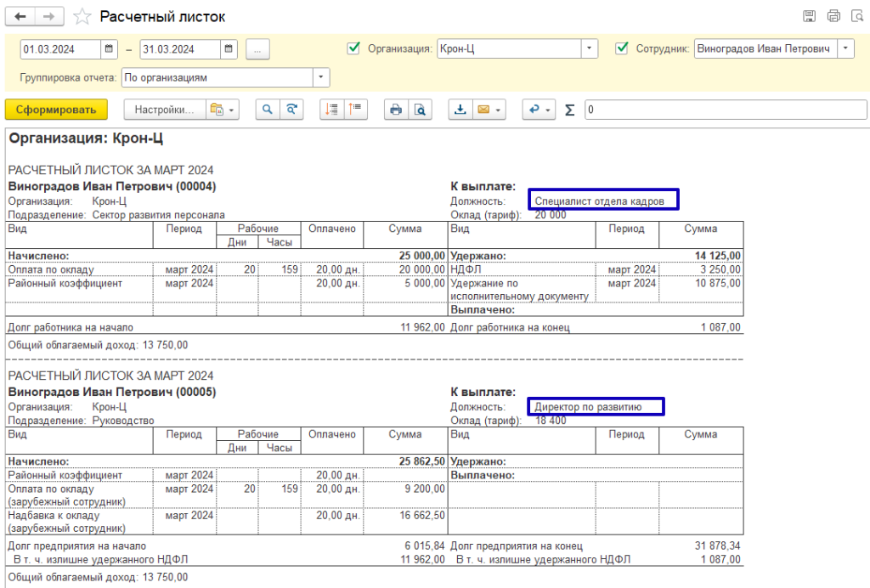Screen dimensions: 870x588
Task: Select the НДФЛ amount 3 250,00
Action: pyautogui.click(x=720, y=269)
